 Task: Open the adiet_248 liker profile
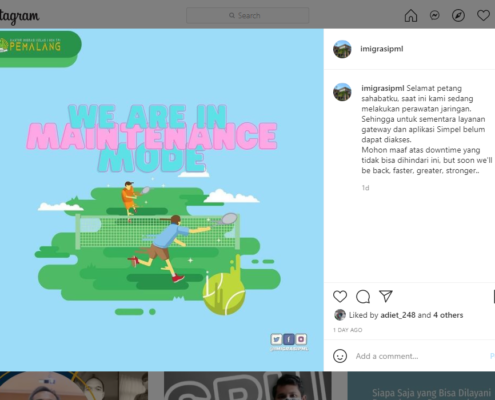coord(398,315)
